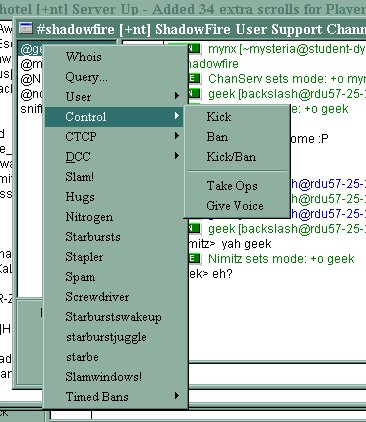Expand the User submenu
Viewport: 366px width, 422px height.
(x=113, y=97)
